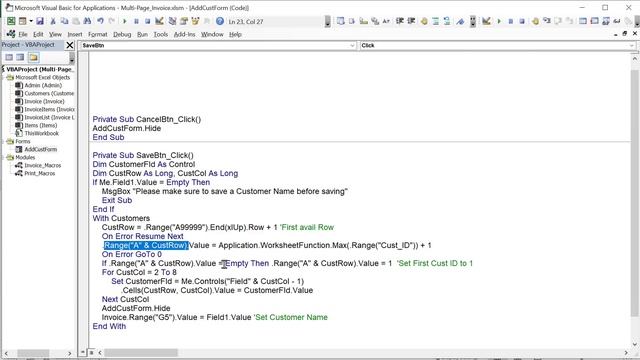Open the Add-Ins menu

(x=184, y=34)
